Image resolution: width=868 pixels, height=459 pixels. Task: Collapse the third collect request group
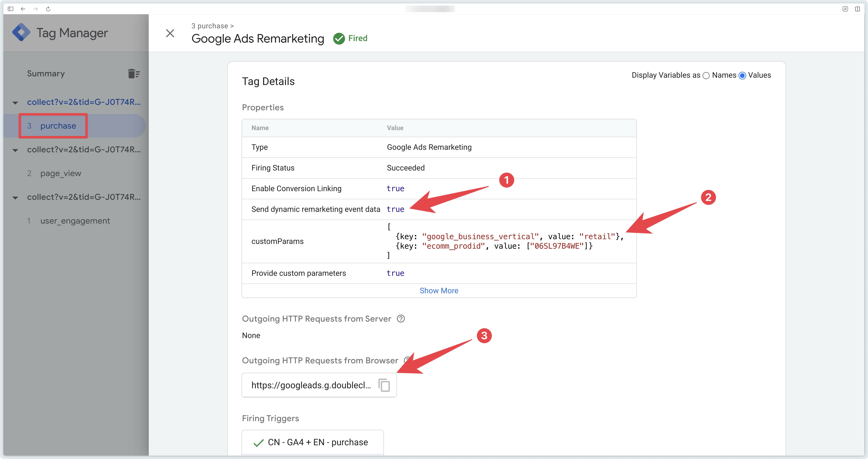coord(15,198)
